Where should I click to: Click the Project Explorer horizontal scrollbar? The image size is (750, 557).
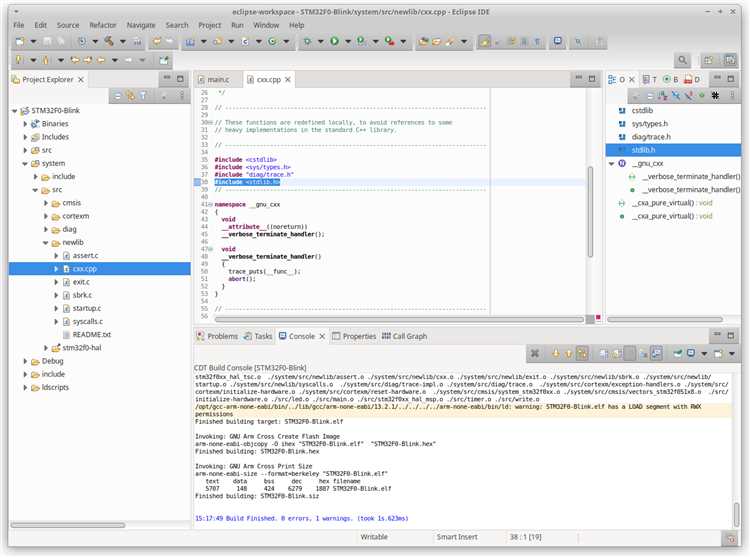[x=67, y=525]
